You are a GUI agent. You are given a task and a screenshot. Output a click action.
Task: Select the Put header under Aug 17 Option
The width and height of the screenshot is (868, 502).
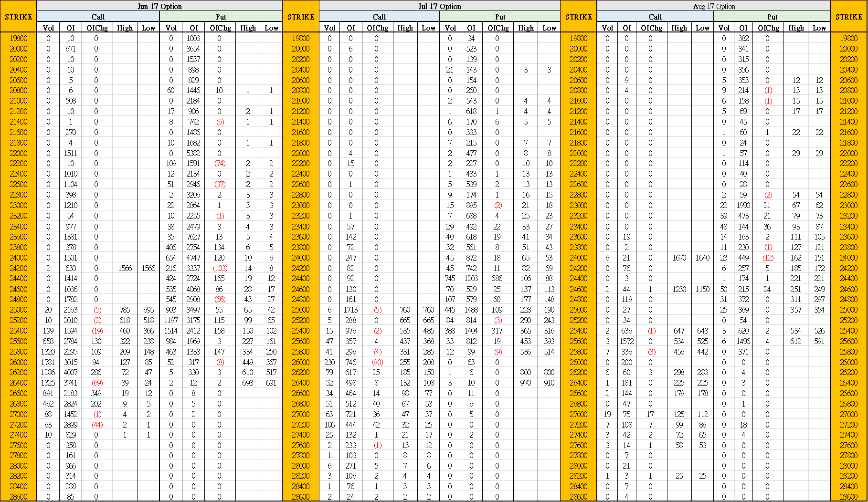772,17
